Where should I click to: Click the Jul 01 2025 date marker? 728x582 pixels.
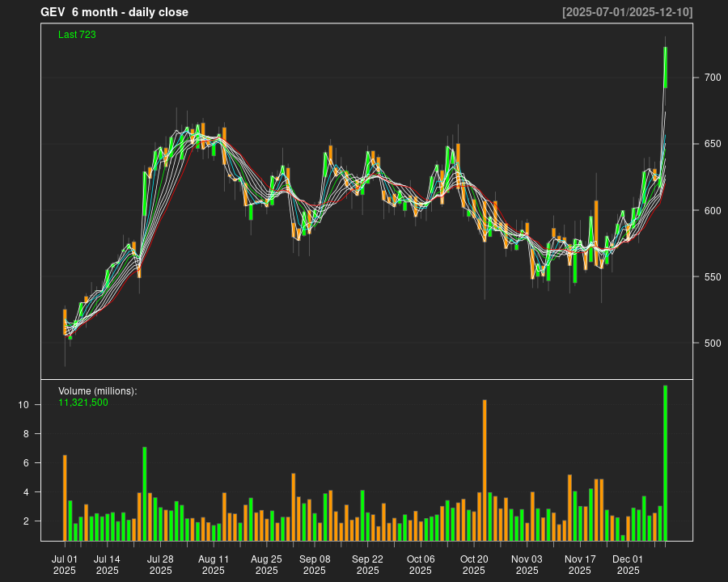click(x=65, y=564)
